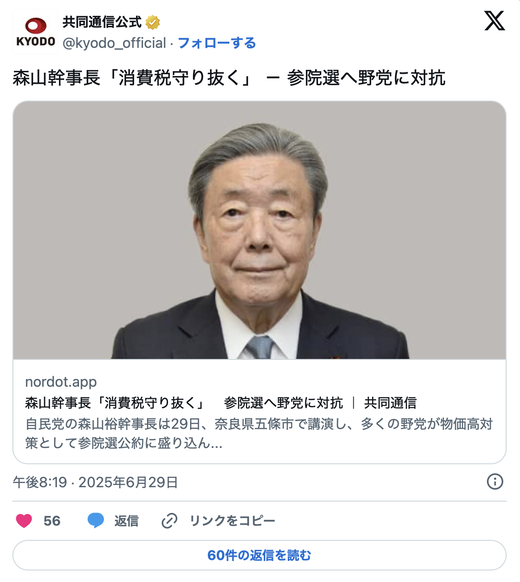The width and height of the screenshot is (520, 582).
Task: Select the 返信 reply label
Action: [x=126, y=521]
